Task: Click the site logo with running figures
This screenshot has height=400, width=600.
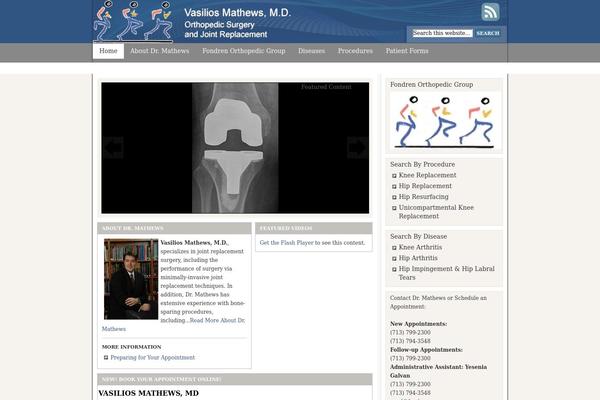Action: click(x=135, y=22)
